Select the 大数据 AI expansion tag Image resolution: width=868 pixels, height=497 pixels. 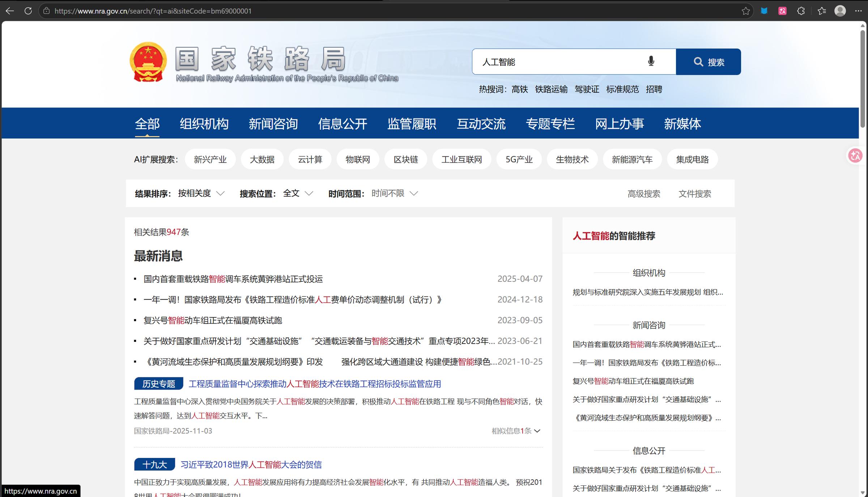point(262,160)
